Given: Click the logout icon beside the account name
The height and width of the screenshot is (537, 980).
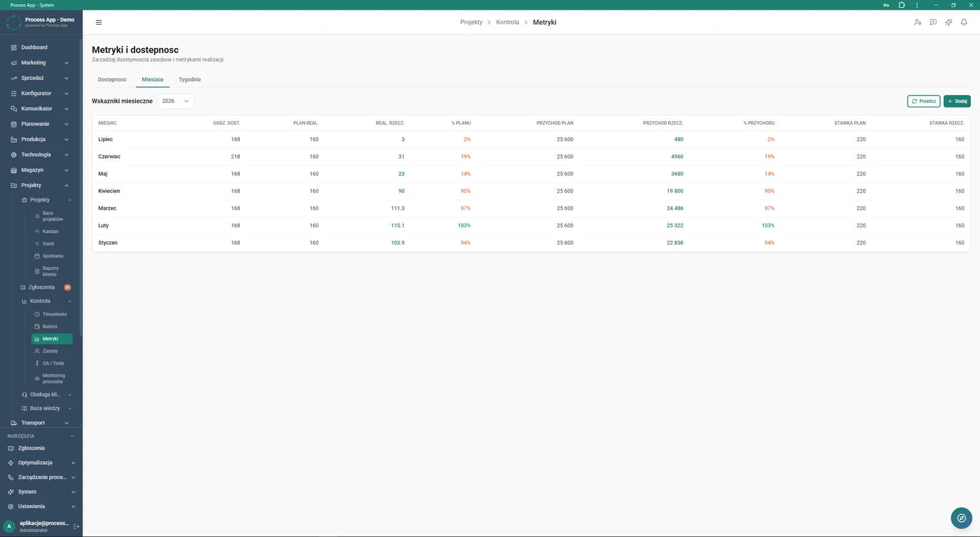Looking at the screenshot, I should coord(77,527).
